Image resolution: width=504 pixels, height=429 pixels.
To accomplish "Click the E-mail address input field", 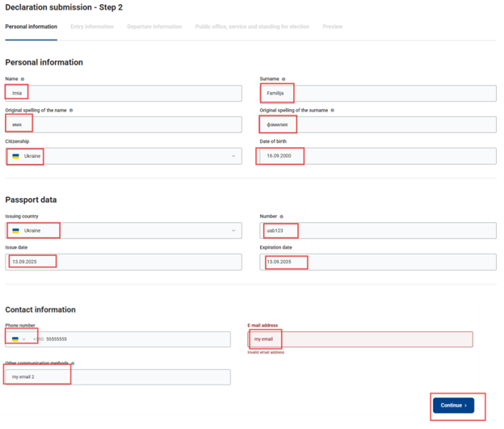I will [359, 339].
